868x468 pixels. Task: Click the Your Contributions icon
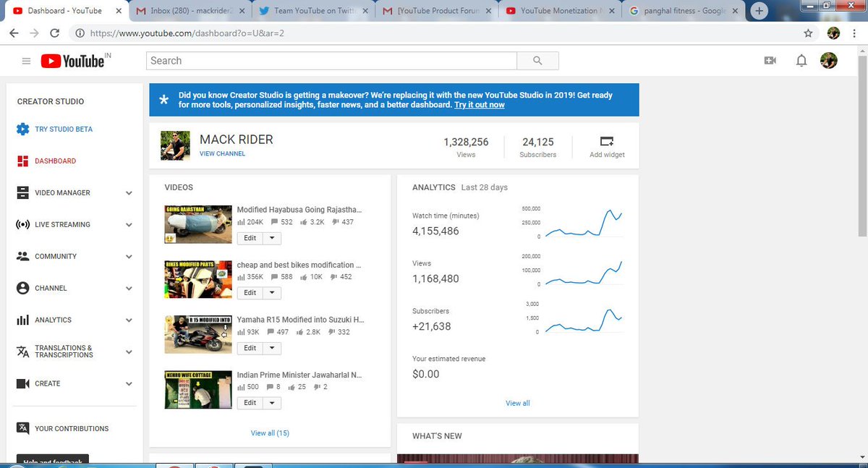[22, 428]
